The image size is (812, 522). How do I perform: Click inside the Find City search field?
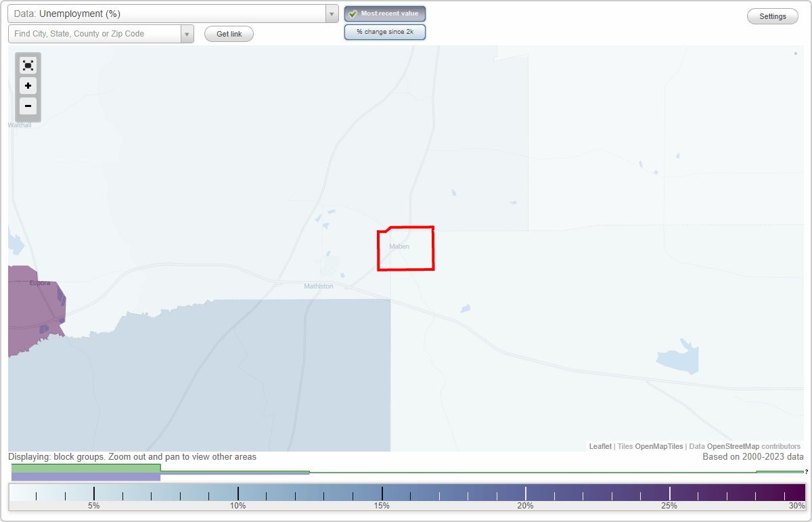[95, 33]
